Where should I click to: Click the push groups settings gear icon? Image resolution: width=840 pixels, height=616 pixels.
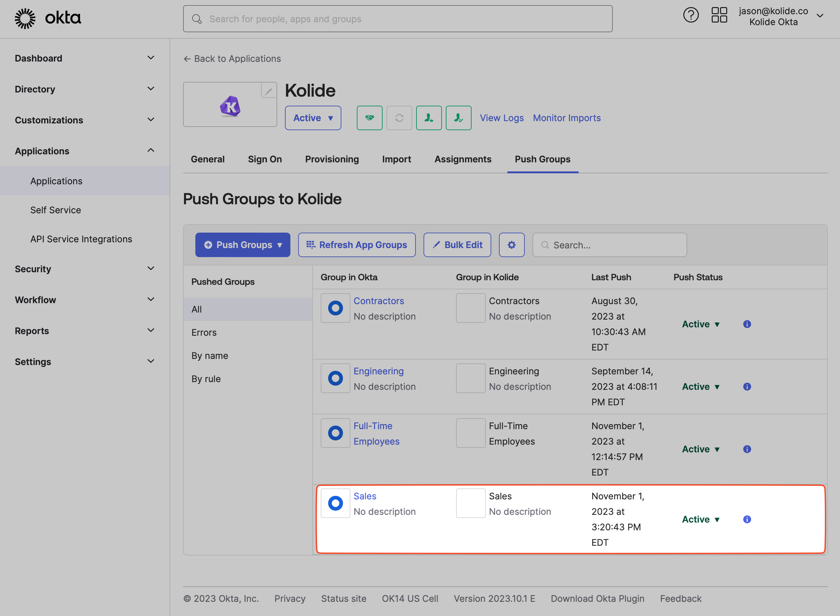(512, 245)
